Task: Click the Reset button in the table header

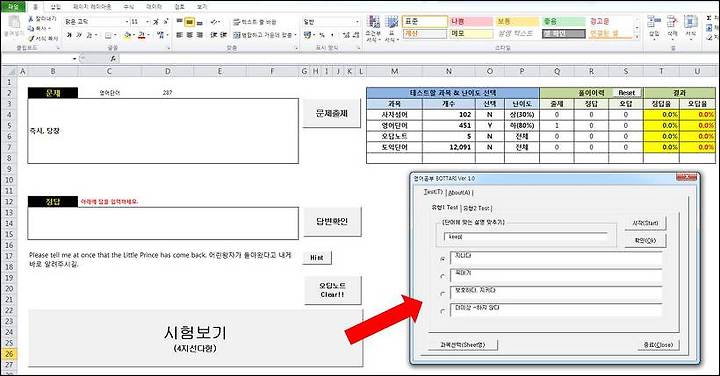Action: pos(627,93)
